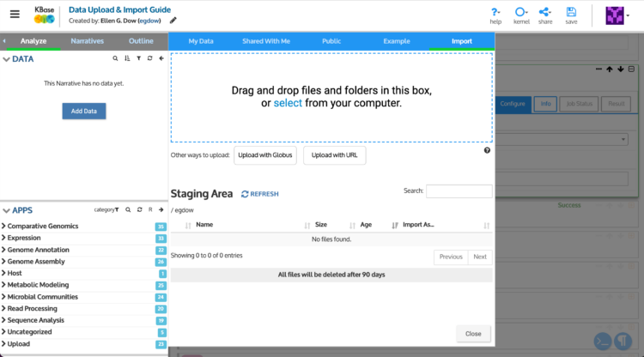The height and width of the screenshot is (357, 644).
Task: Move the cell down
Action: click(621, 70)
